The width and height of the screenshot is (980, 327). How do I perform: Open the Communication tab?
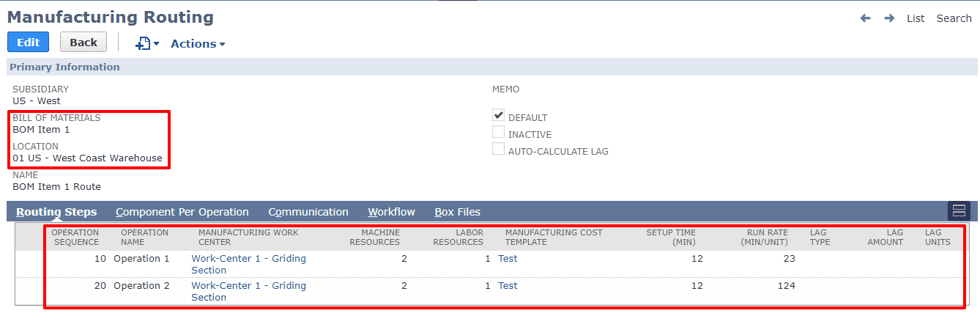click(308, 212)
